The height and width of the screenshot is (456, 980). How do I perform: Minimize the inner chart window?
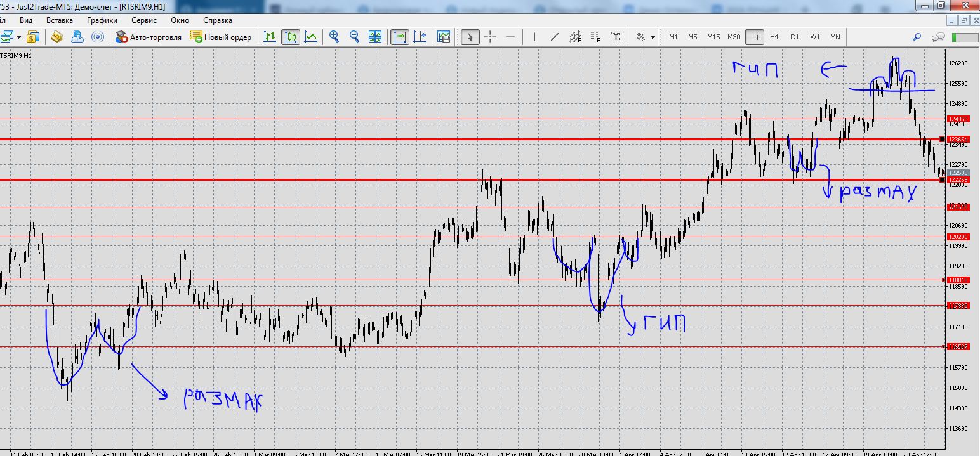coord(952,20)
